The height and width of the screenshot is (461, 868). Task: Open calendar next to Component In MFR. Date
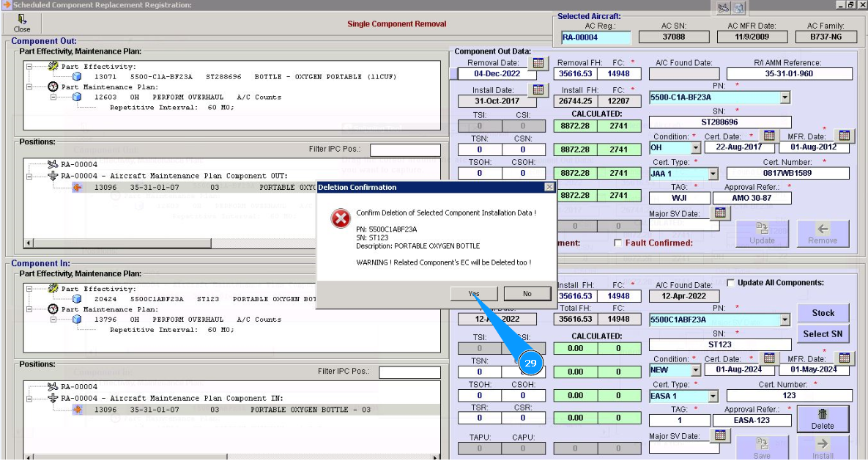tap(845, 358)
